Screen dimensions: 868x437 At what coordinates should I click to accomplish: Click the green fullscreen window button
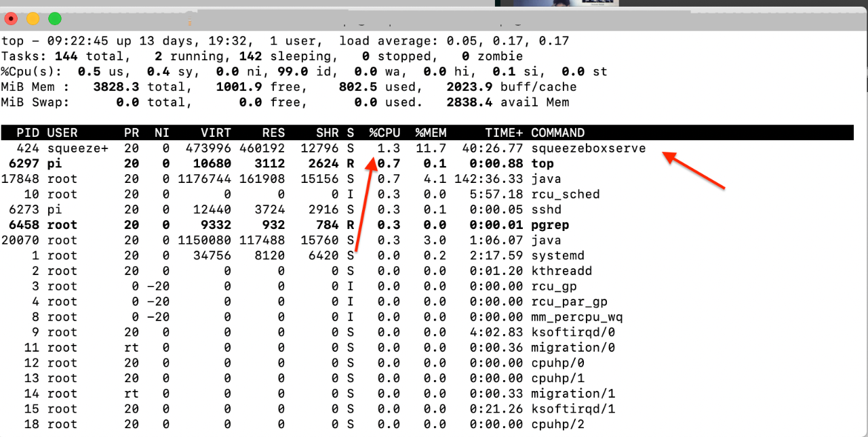click(x=55, y=19)
